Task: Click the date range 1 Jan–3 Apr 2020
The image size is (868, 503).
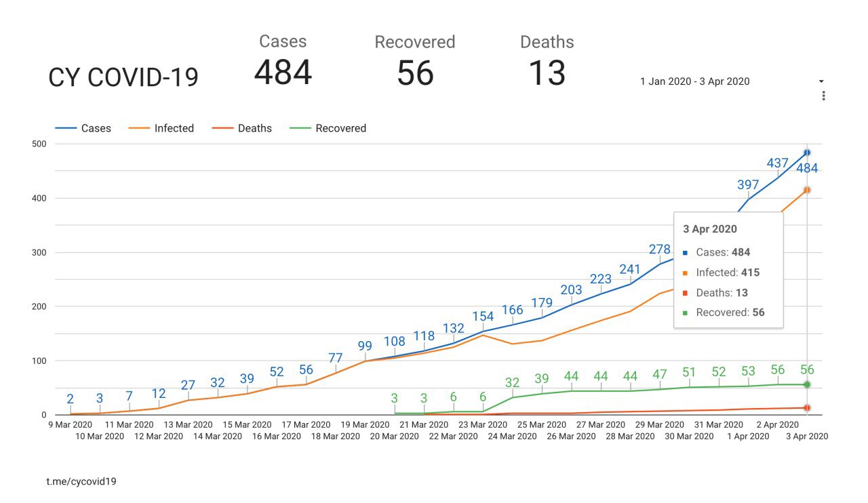Action: pos(694,81)
